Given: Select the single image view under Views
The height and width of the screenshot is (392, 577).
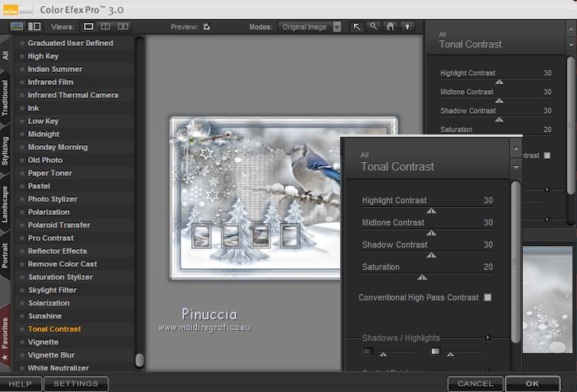Looking at the screenshot, I should (x=89, y=27).
